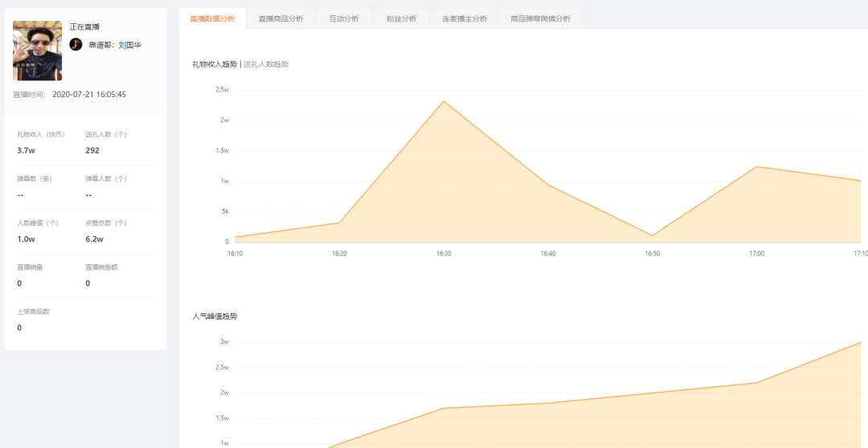Click the 16:30 label on gift chart axis
This screenshot has width=868, height=448.
[444, 254]
